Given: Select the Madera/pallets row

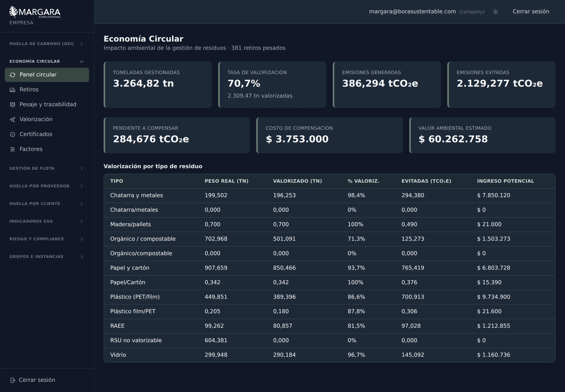Looking at the screenshot, I should pos(329,225).
